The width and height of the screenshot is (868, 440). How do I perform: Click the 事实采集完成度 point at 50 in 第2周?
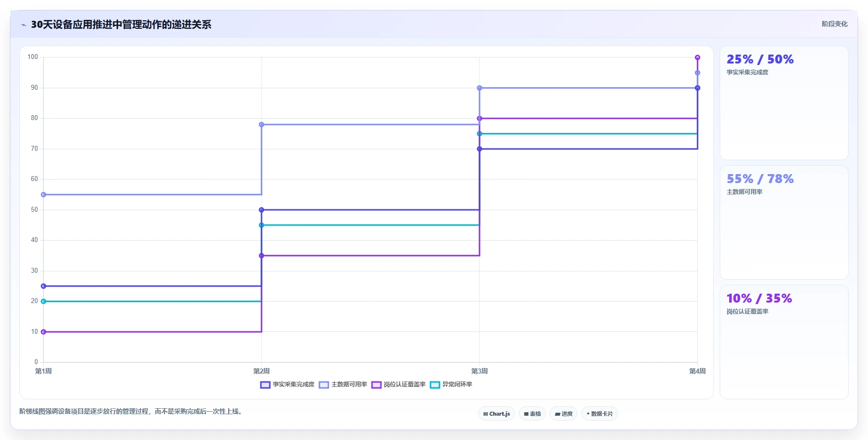coord(261,210)
